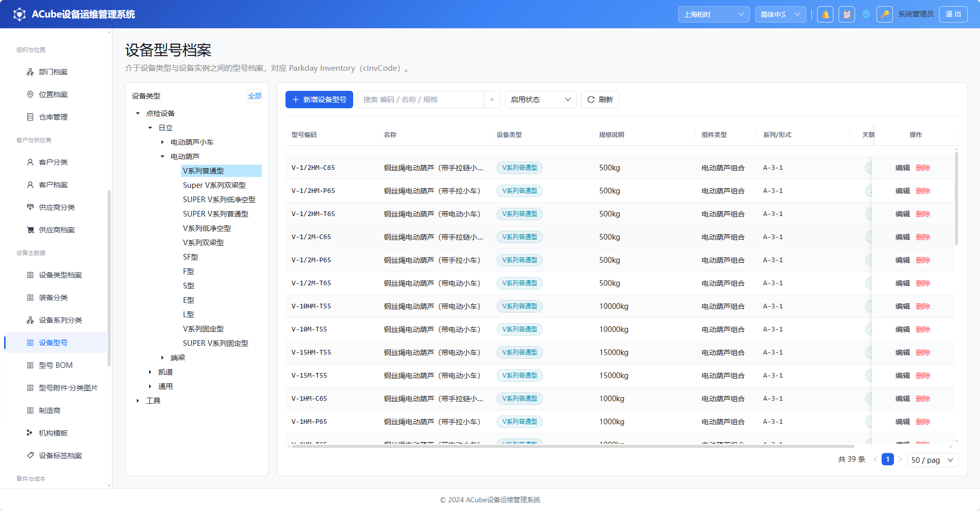Image resolution: width=980 pixels, height=511 pixels.
Task: Collapse the 点检设备 tree node
Action: coord(138,113)
